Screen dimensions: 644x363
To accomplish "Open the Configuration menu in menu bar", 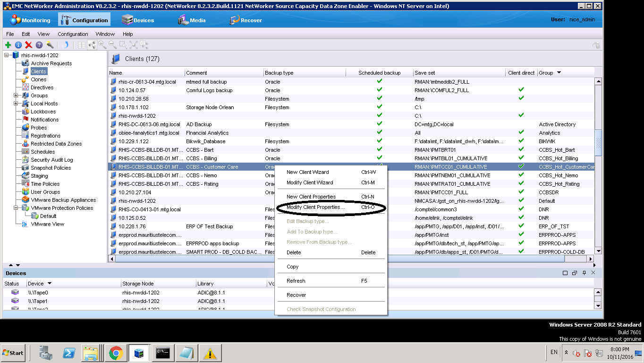I will point(73,34).
